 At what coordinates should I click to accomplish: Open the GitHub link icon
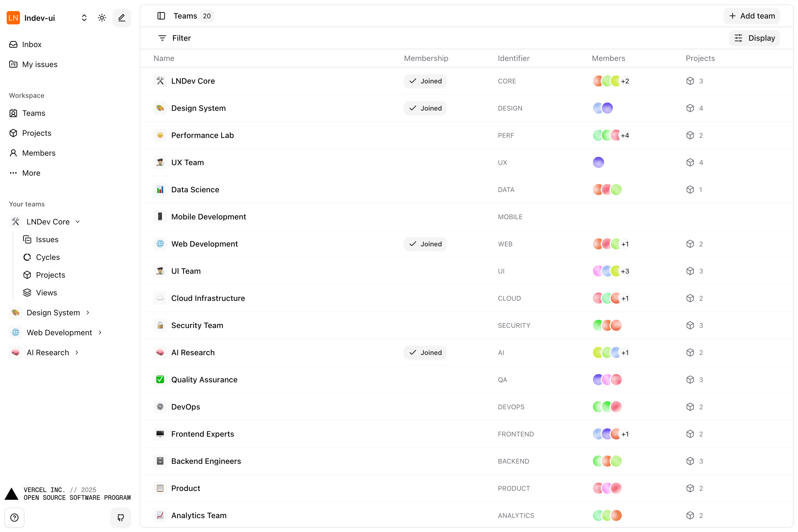121,517
